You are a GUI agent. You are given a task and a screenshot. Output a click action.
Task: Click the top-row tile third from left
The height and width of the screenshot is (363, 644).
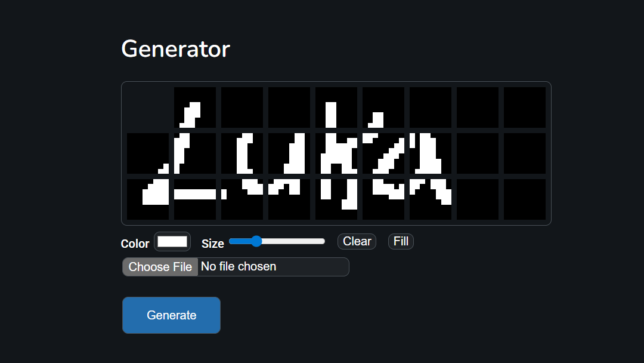pyautogui.click(x=242, y=107)
